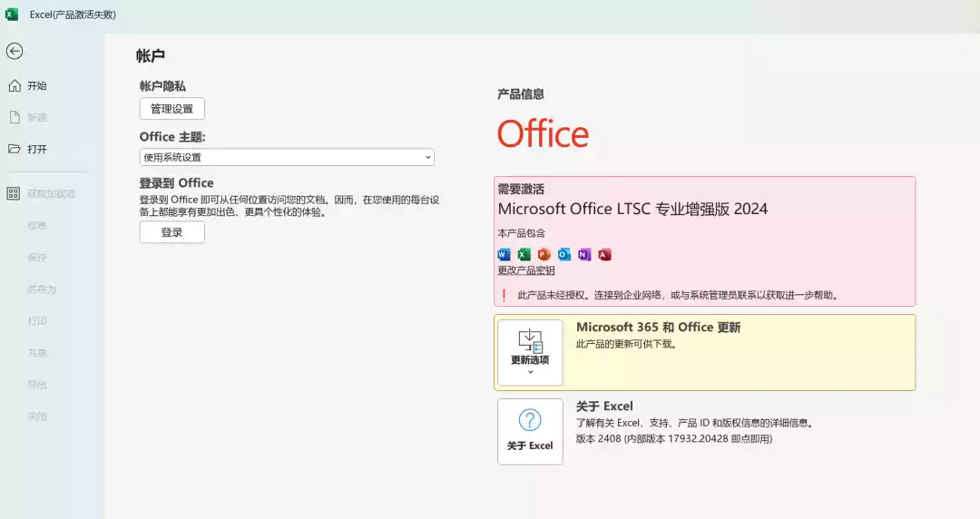Select 另存为 in the left sidebar
980x519 pixels.
point(42,289)
